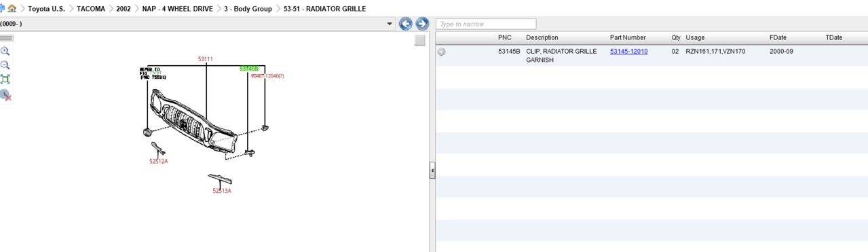The image size is (868, 252).
Task: Go to previous illustration with left arrow
Action: (x=406, y=24)
